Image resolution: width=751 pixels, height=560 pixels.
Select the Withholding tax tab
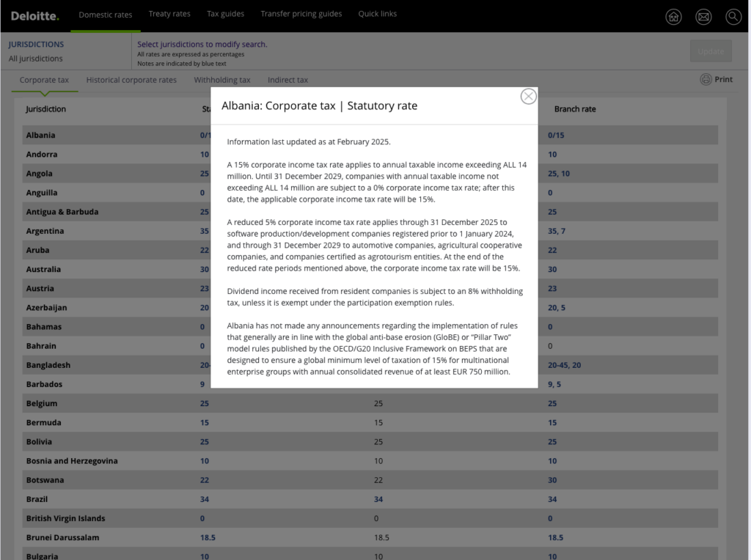222,80
